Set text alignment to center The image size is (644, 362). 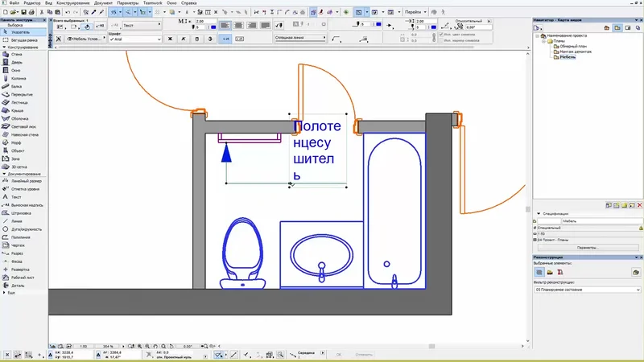[x=238, y=26]
